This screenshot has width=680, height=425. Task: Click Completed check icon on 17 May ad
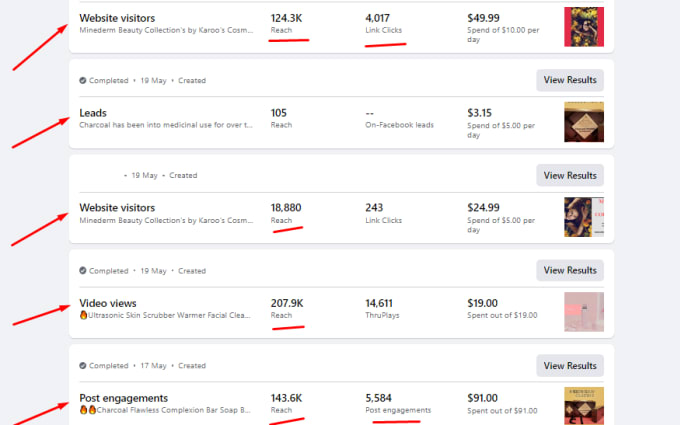click(x=83, y=366)
